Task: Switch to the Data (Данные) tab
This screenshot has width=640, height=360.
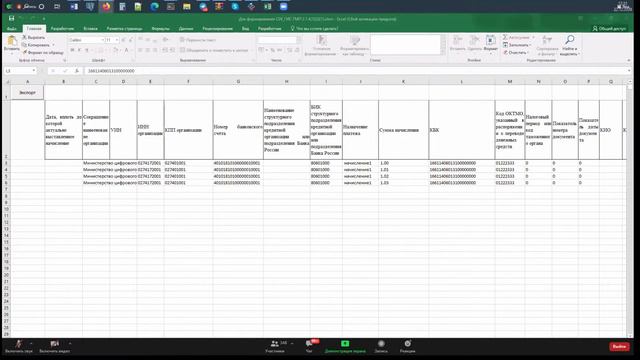Action: point(186,29)
